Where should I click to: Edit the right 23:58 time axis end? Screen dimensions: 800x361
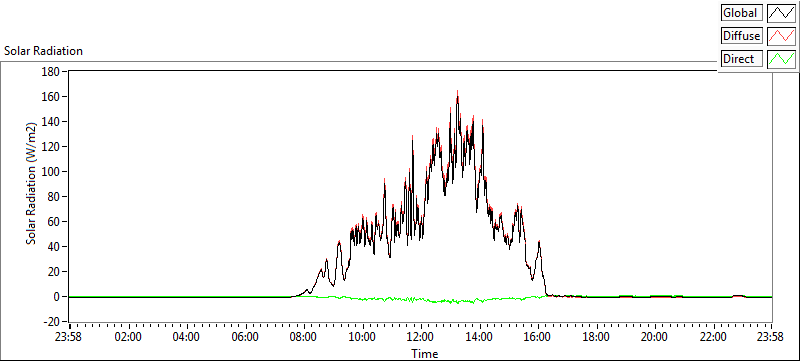click(770, 337)
